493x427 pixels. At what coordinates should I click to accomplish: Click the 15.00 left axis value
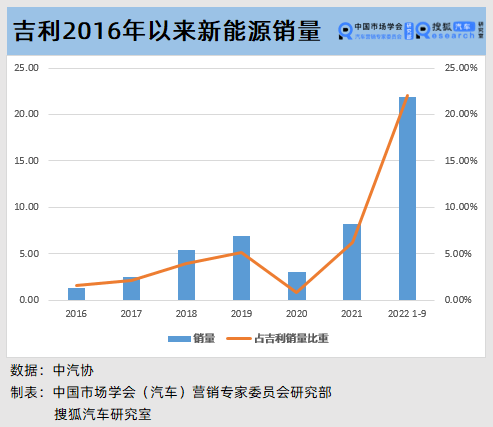26,161
